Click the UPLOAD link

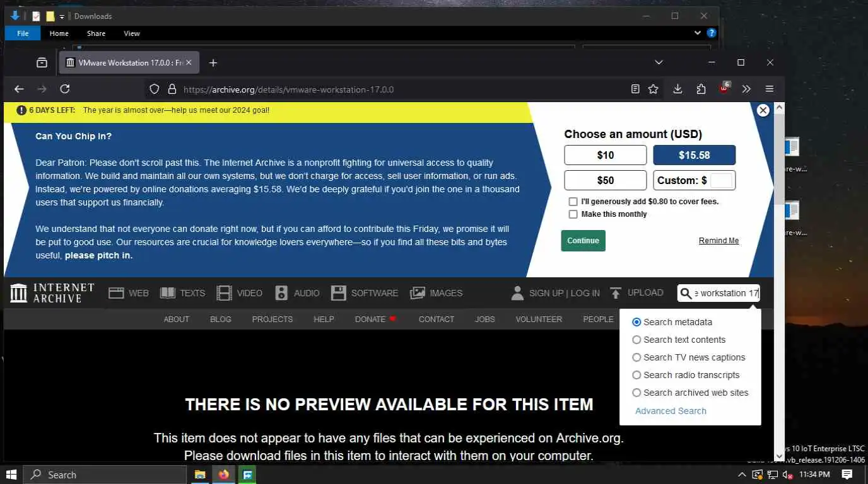[636, 293]
